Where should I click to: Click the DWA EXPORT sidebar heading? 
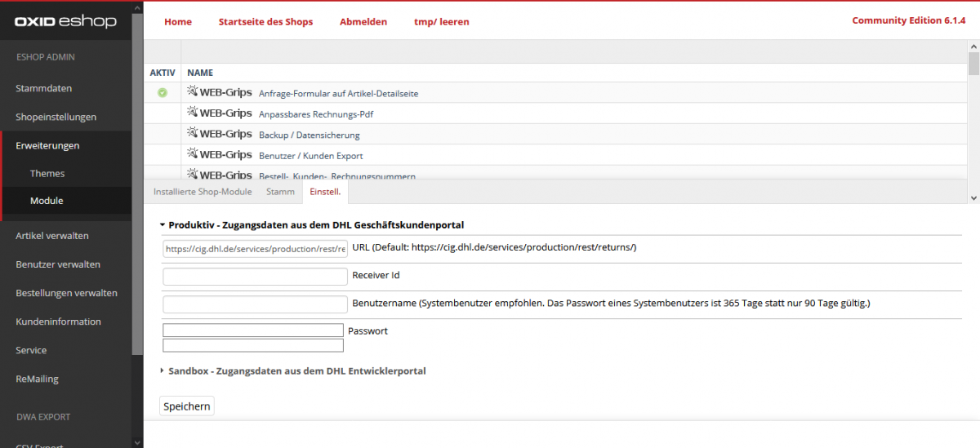(x=43, y=417)
